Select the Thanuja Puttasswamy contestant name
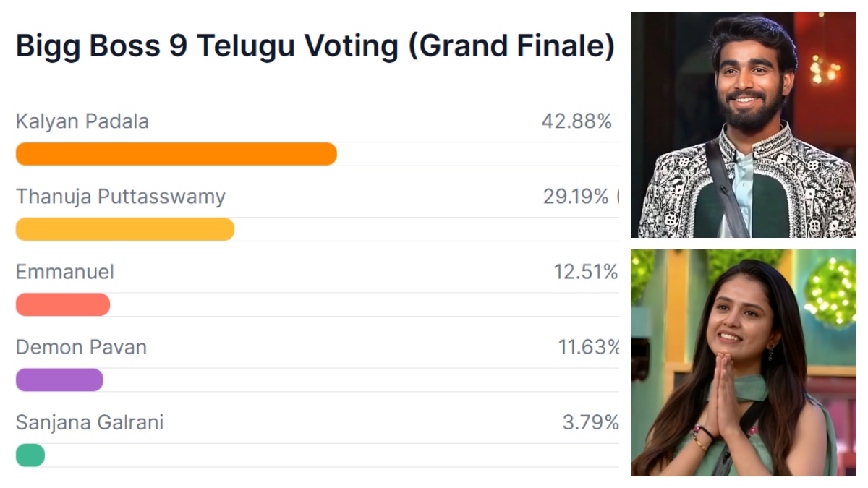The height and width of the screenshot is (488, 868). coord(120,197)
